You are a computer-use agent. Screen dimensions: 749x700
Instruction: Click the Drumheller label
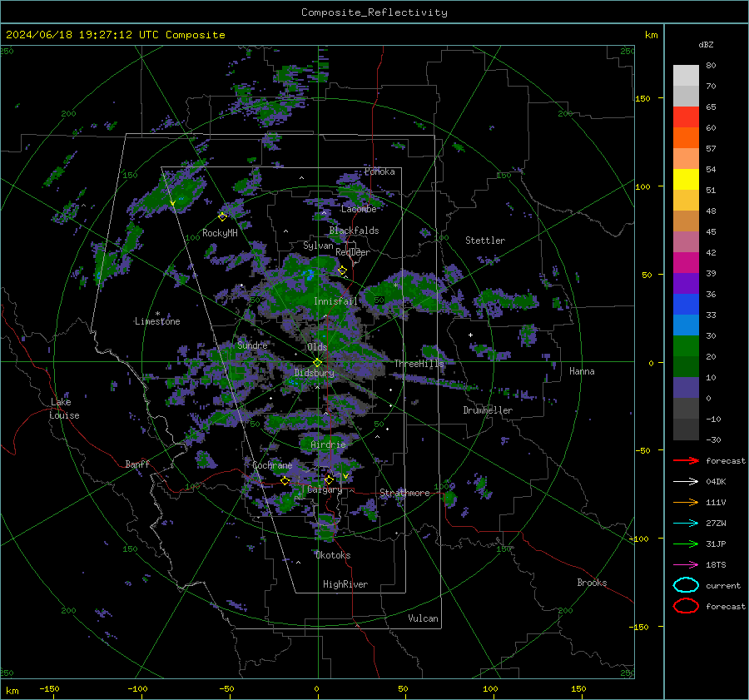tap(488, 410)
